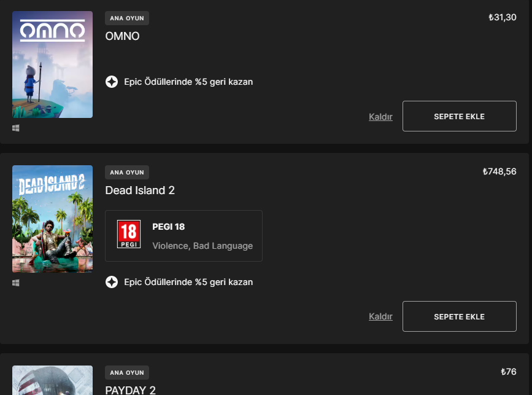Click the Dead Island 2 price ₺748,56
The height and width of the screenshot is (395, 532).
click(499, 171)
